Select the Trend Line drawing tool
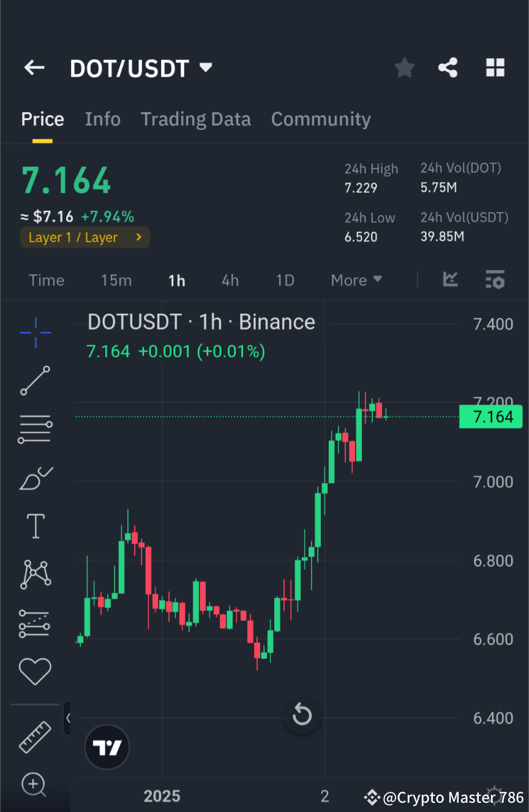Screen dimensions: 529x812 35,381
